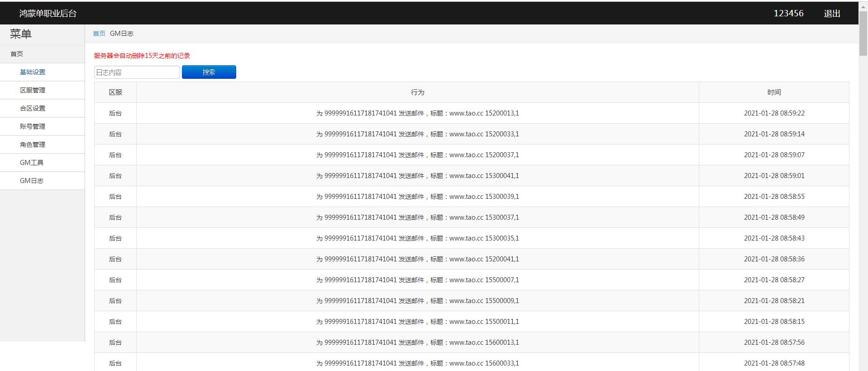Select GM工具 menu entry
The width and height of the screenshot is (868, 371).
[32, 163]
